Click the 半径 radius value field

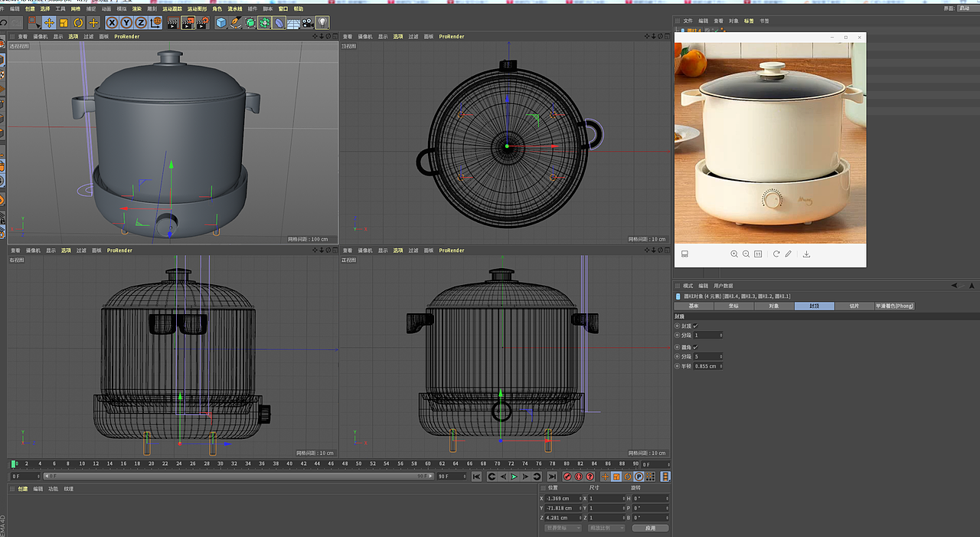tap(707, 366)
